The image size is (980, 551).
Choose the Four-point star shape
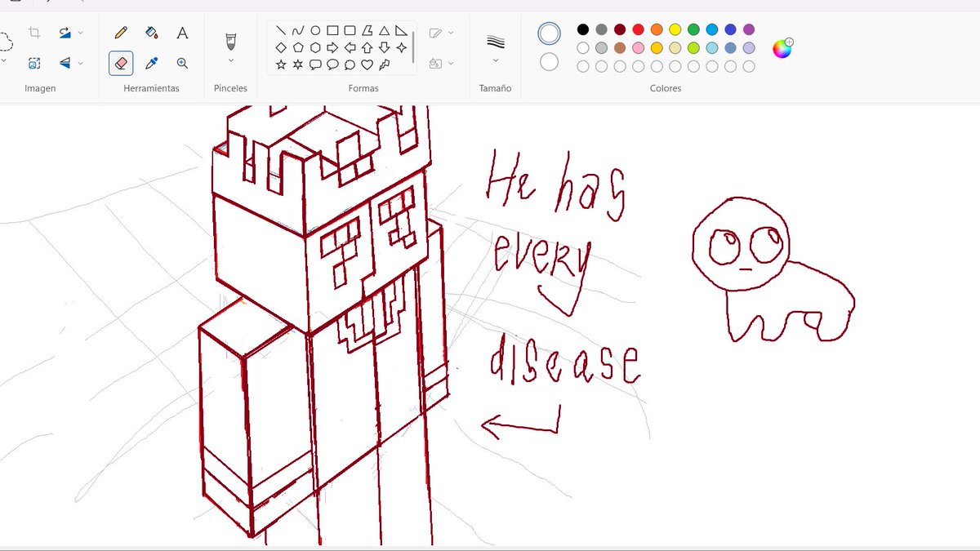[x=401, y=47]
